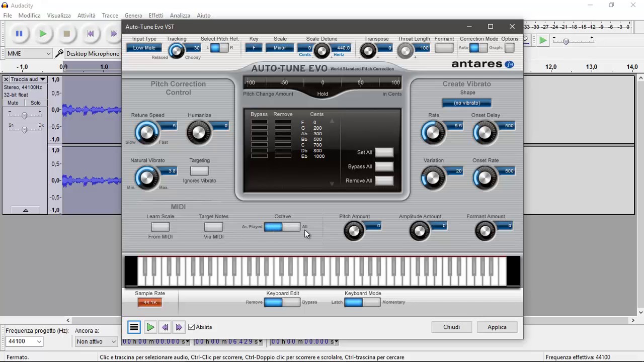The image size is (644, 362).
Task: Click the track pan slider
Action: click(24, 130)
